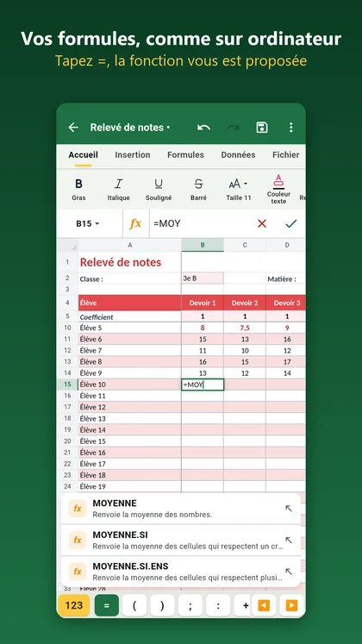This screenshot has width=362, height=644.
Task: Tap the back arrow icon
Action: pos(73,128)
